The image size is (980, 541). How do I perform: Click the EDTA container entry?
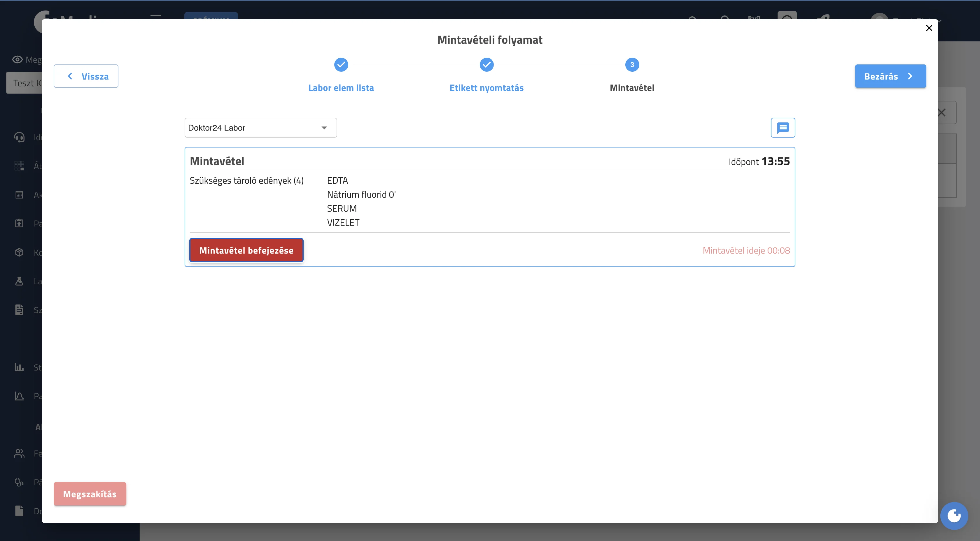point(337,181)
